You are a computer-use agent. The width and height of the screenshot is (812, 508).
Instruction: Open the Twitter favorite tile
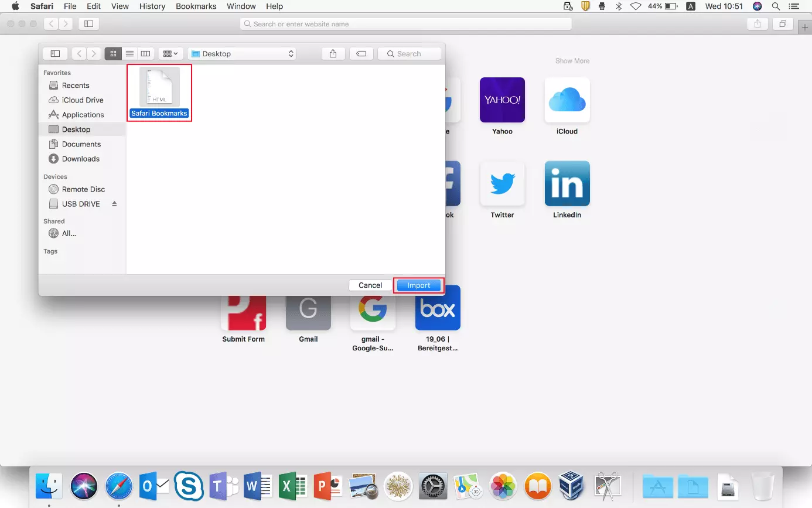502,183
